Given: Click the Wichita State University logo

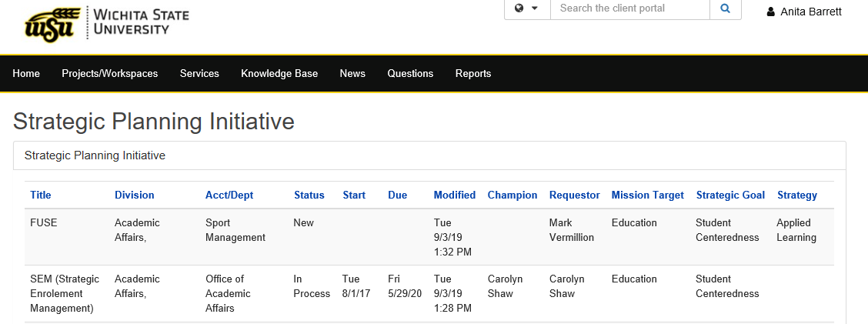Looking at the screenshot, I should click(x=107, y=23).
